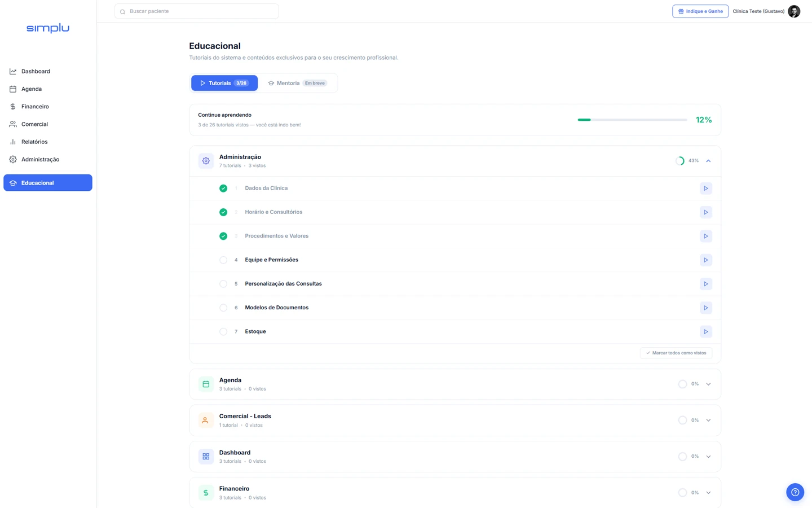Open Relatórios in the sidebar menu

tap(34, 142)
